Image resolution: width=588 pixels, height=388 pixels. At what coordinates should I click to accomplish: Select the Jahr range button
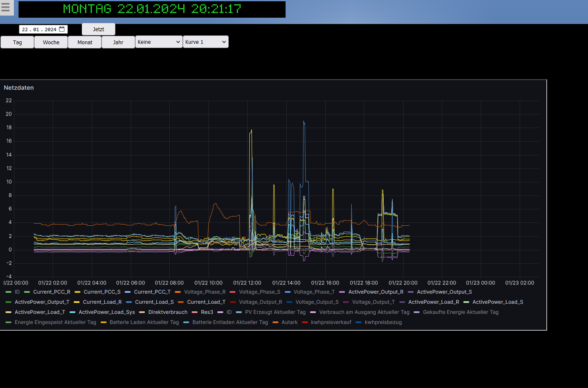click(x=118, y=42)
